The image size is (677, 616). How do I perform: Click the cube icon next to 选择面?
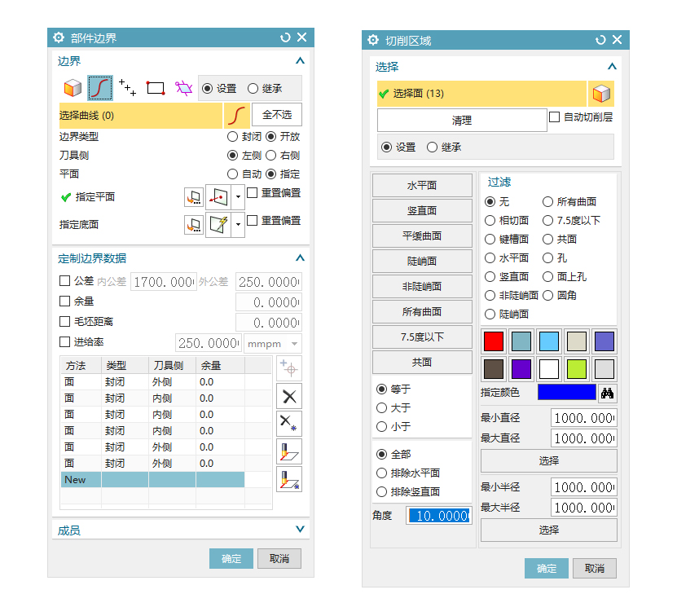click(x=602, y=94)
